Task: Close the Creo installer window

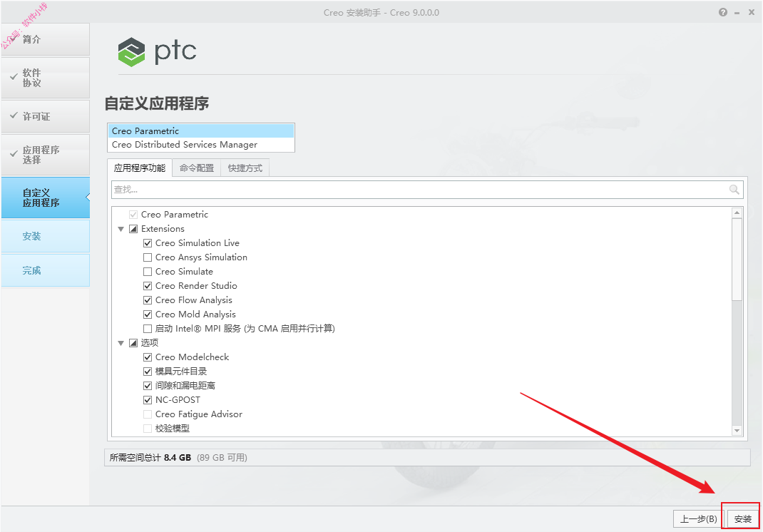Action: tap(752, 13)
